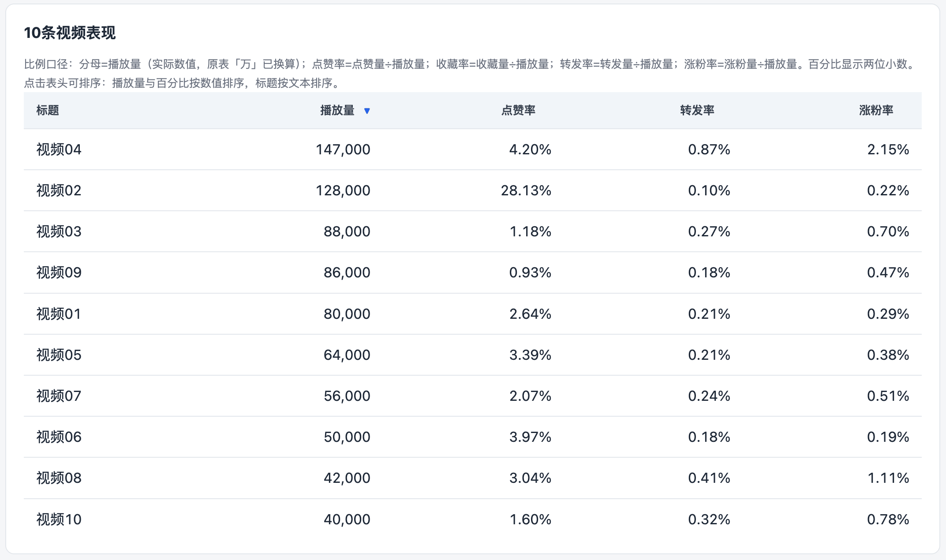Click the 0.41% share rate value

(x=709, y=478)
